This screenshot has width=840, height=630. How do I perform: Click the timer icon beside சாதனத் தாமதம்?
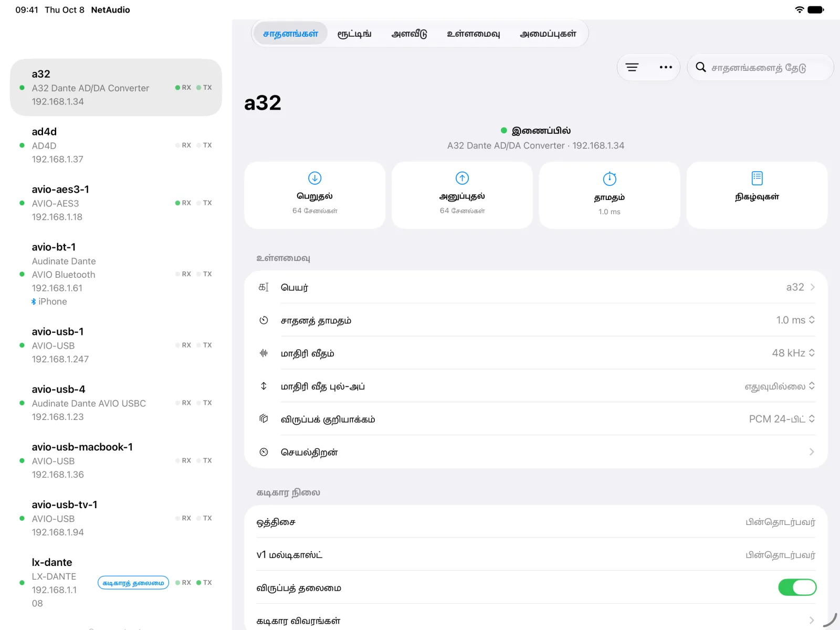[264, 320]
